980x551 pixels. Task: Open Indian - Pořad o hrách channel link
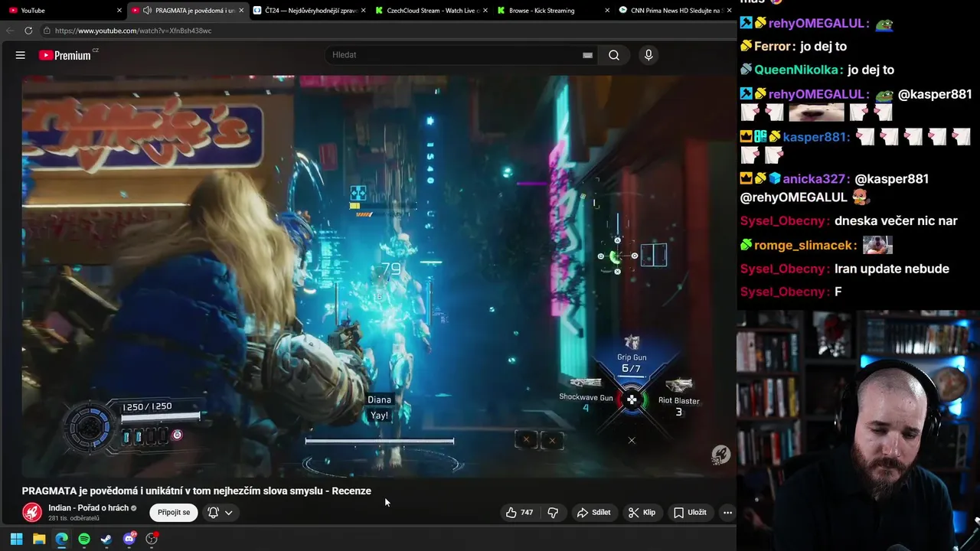click(89, 508)
